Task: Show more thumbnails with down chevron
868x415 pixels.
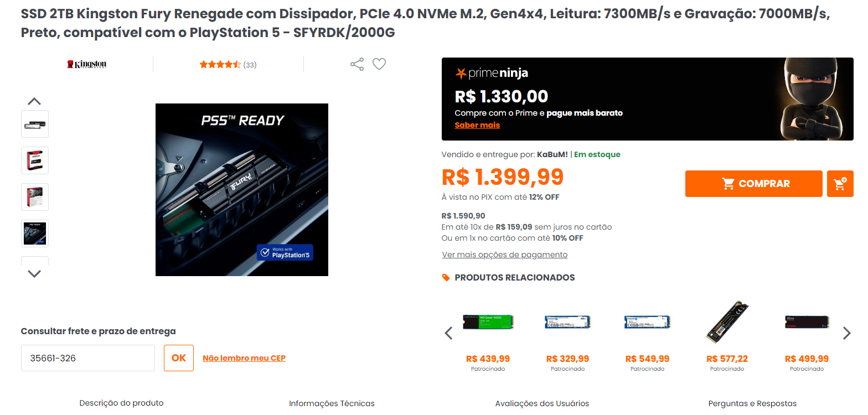Action: pyautogui.click(x=34, y=274)
